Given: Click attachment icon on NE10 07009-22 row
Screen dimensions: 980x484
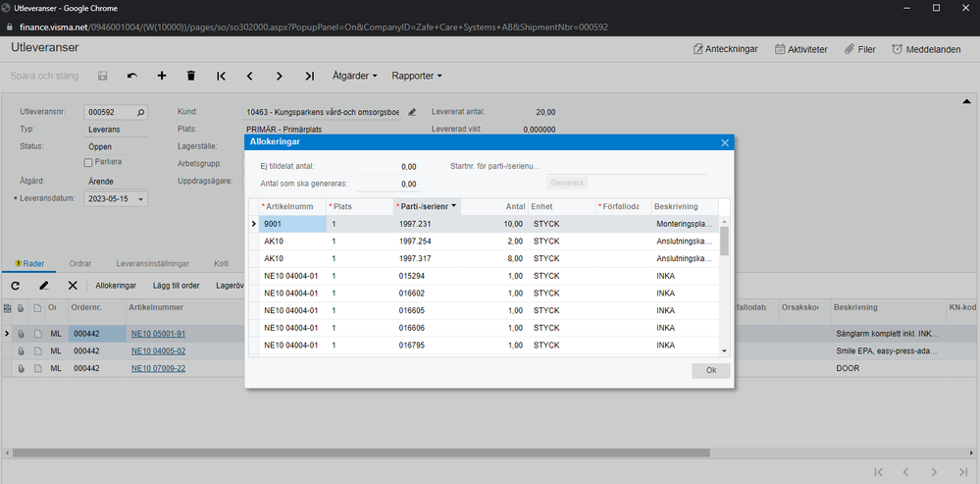Looking at the screenshot, I should [21, 368].
